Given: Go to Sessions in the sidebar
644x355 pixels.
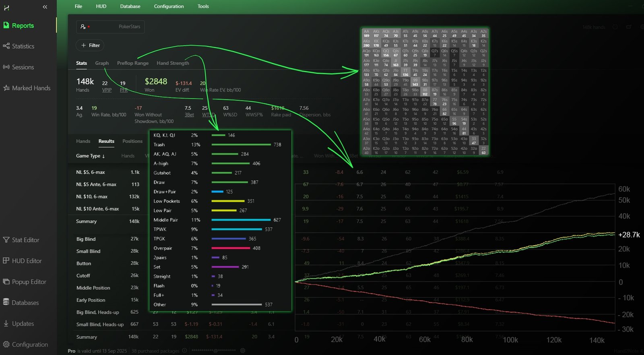Looking at the screenshot, I should 23,67.
